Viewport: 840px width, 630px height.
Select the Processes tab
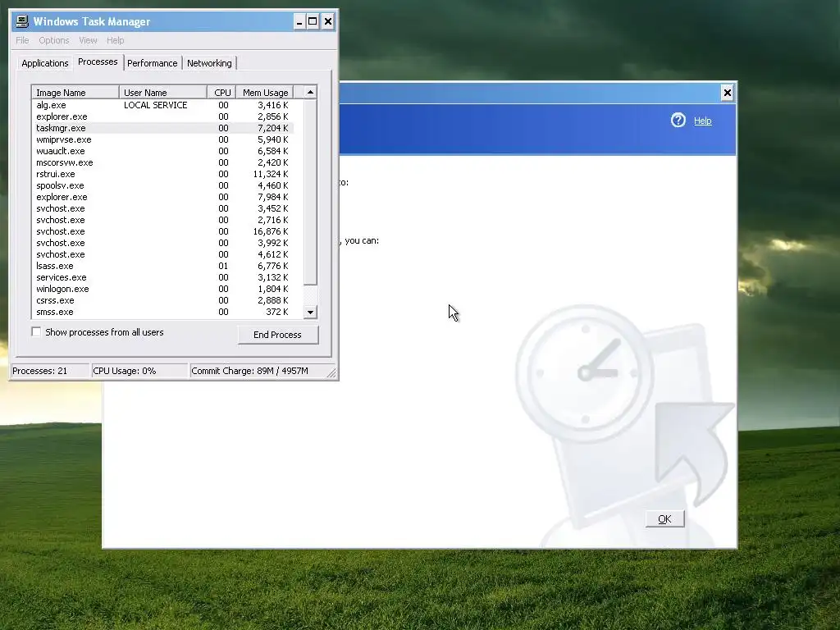tap(98, 62)
